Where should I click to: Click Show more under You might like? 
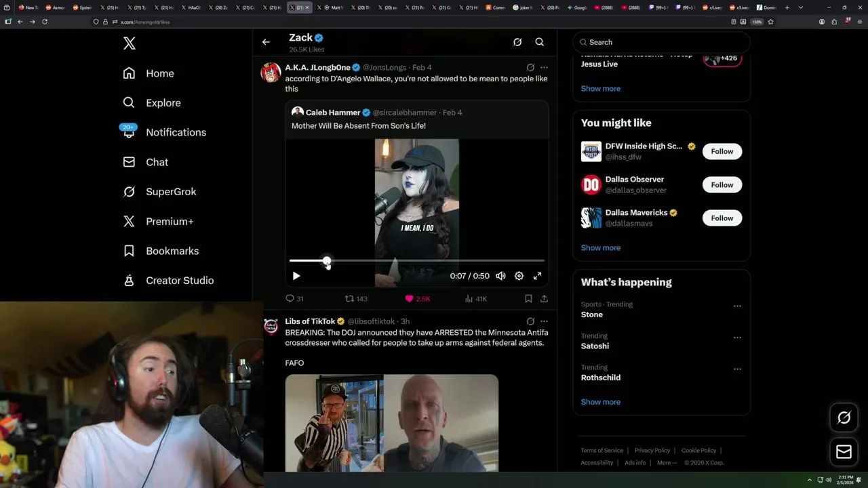[601, 248]
